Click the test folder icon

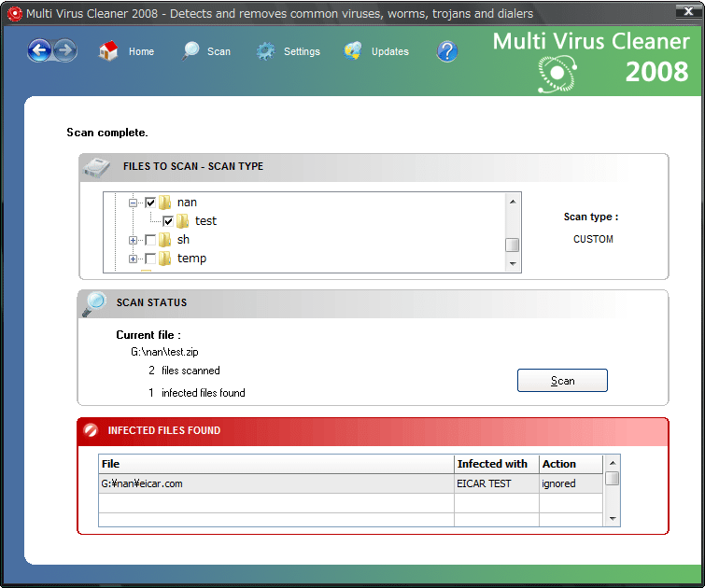[x=182, y=220]
